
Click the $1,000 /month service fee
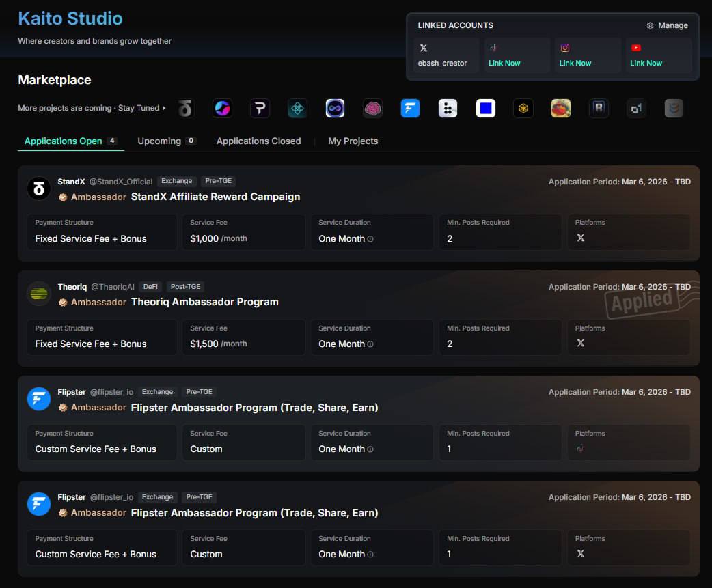[219, 238]
